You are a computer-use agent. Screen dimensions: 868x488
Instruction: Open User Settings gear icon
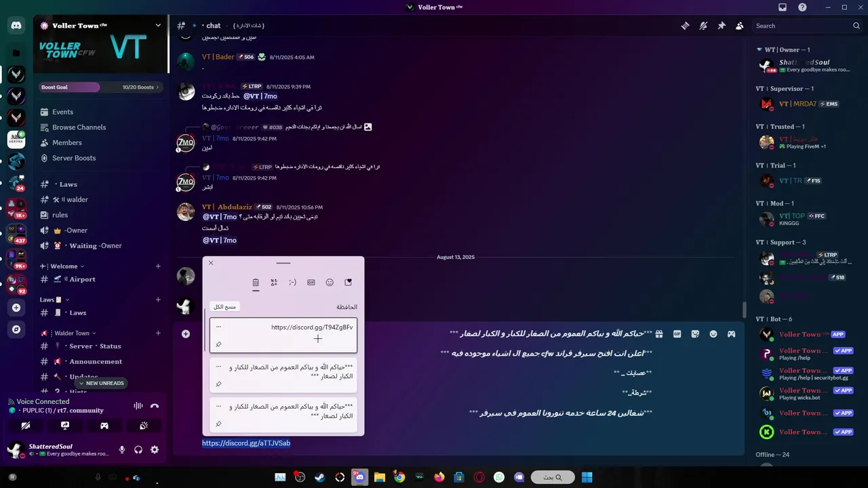155,449
